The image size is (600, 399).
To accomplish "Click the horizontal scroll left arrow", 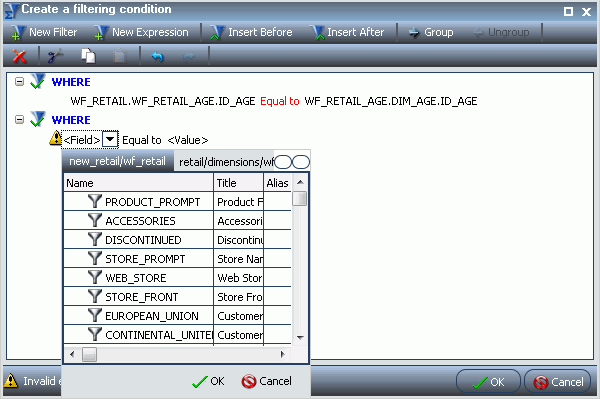I will pyautogui.click(x=72, y=354).
